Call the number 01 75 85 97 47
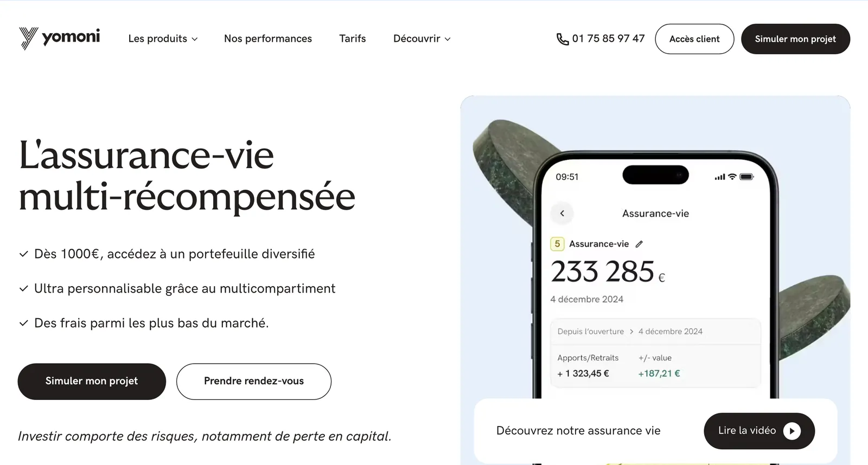 (608, 38)
